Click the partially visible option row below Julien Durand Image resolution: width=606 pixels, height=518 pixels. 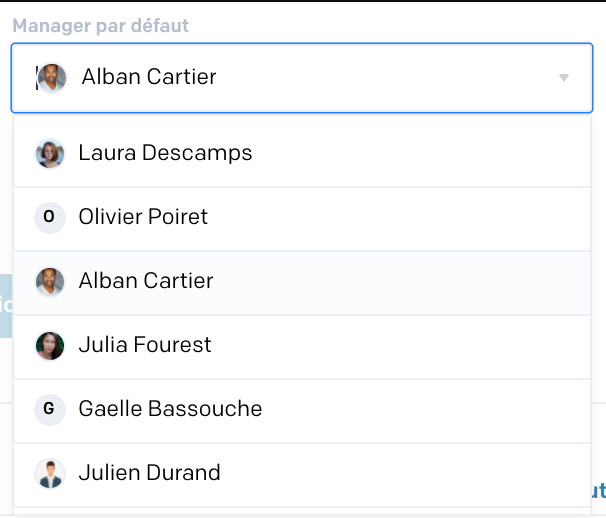point(302,513)
